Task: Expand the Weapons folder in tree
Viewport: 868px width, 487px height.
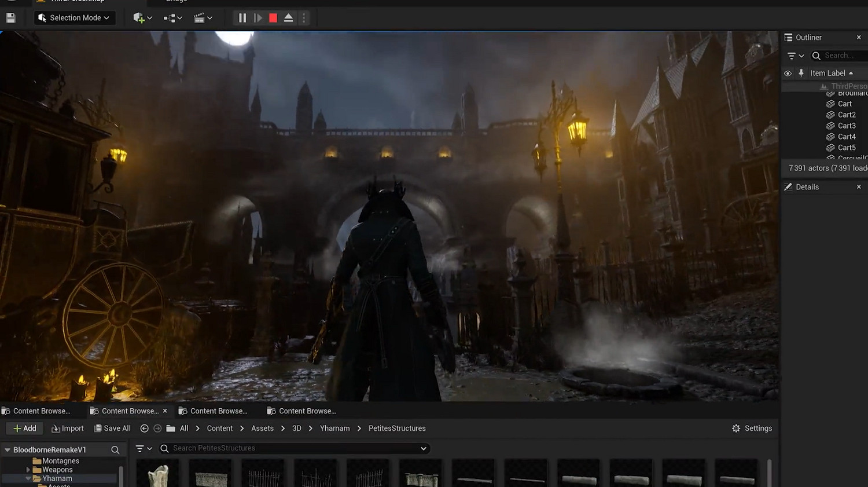Action: click(x=28, y=470)
